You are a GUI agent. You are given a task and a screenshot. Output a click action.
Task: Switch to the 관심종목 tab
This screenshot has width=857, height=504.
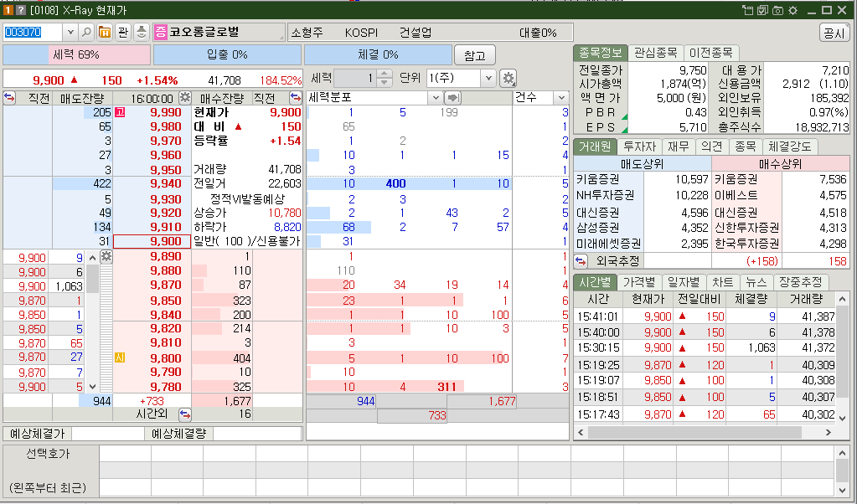click(655, 53)
